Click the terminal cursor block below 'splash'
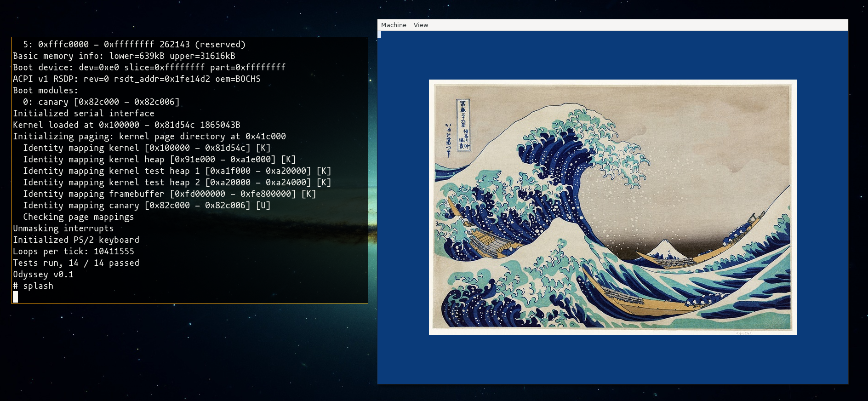The width and height of the screenshot is (868, 401). (x=16, y=297)
